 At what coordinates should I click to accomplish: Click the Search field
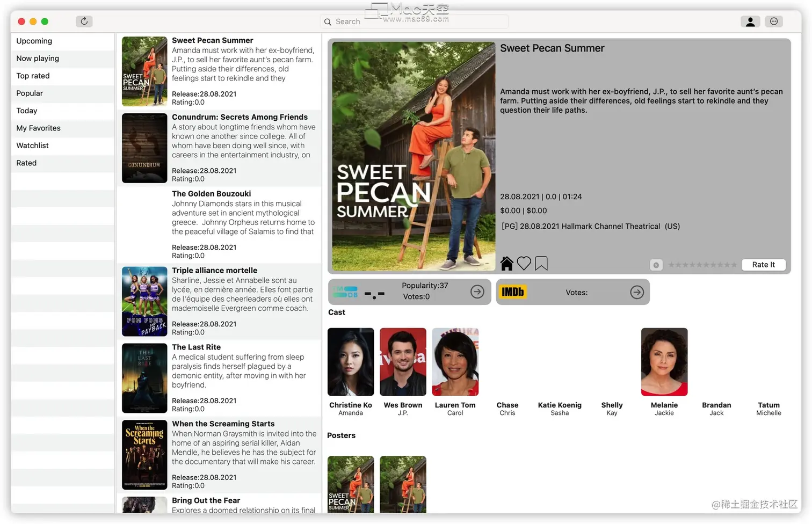(x=415, y=21)
